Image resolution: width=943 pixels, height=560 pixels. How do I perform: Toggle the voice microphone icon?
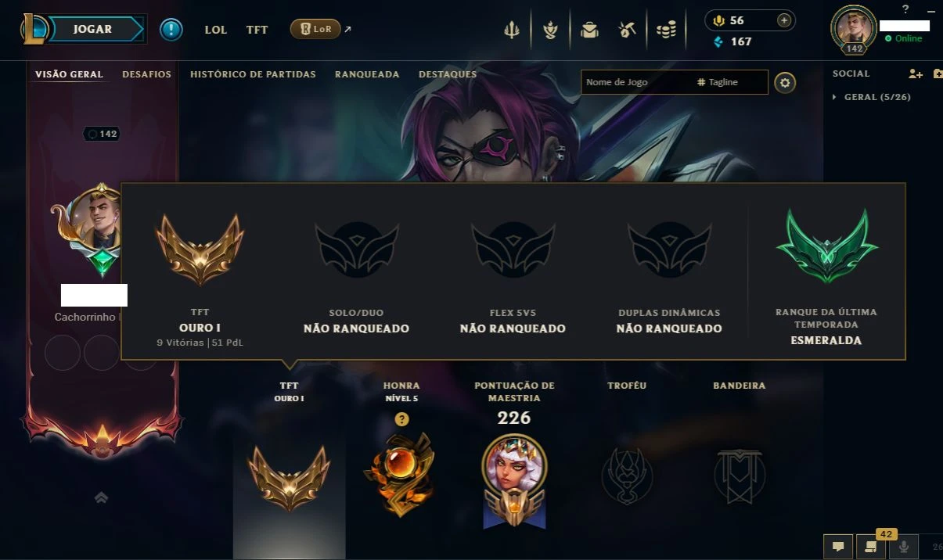coord(904,547)
